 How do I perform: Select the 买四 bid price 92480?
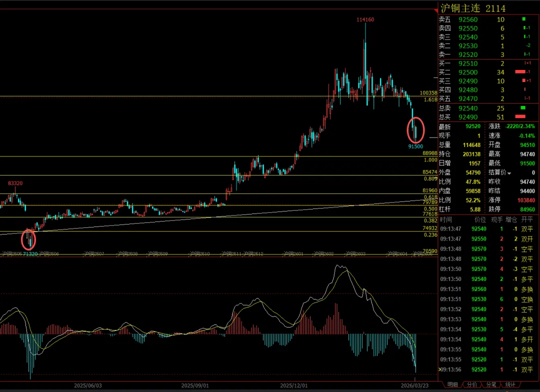point(468,90)
